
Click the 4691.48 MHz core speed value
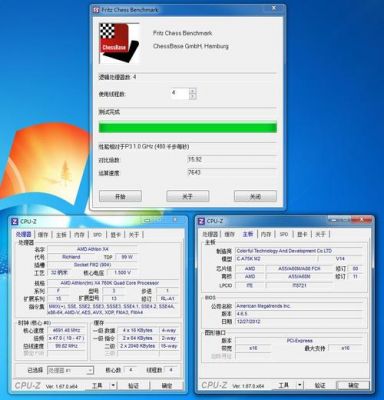[x=66, y=330]
